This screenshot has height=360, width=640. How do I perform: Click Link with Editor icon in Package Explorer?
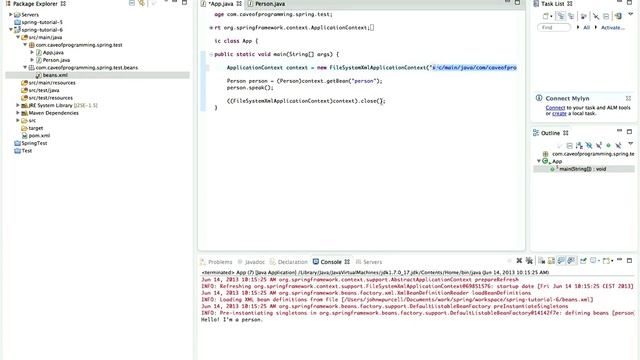142,3
